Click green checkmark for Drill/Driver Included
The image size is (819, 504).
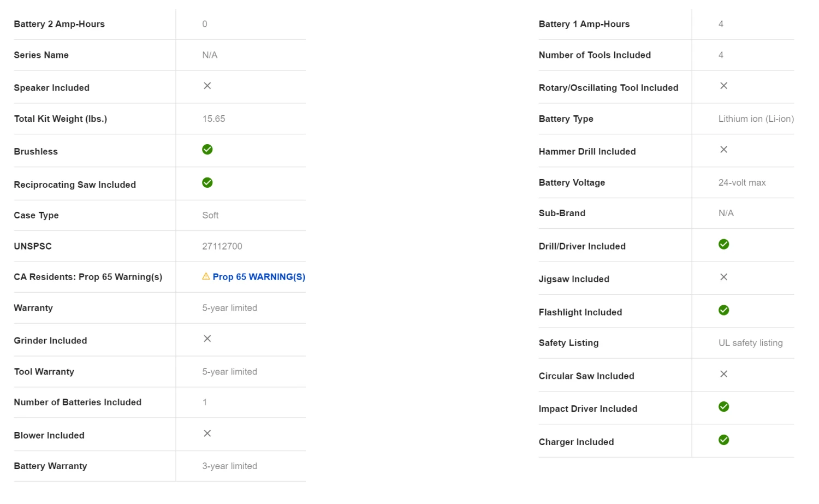point(724,244)
